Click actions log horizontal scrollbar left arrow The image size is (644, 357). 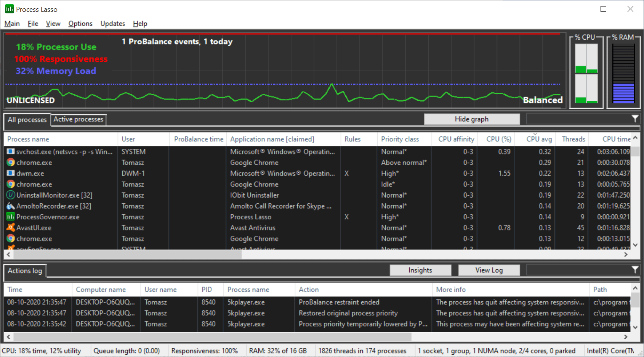pyautogui.click(x=9, y=337)
